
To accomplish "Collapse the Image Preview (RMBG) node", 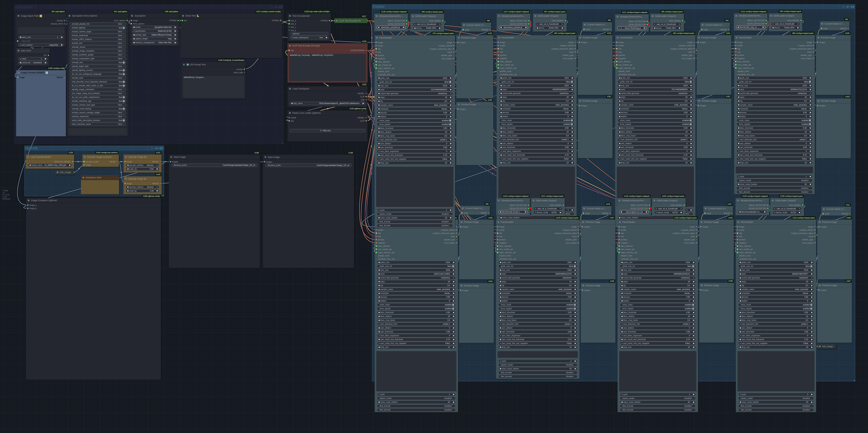I will point(18,72).
